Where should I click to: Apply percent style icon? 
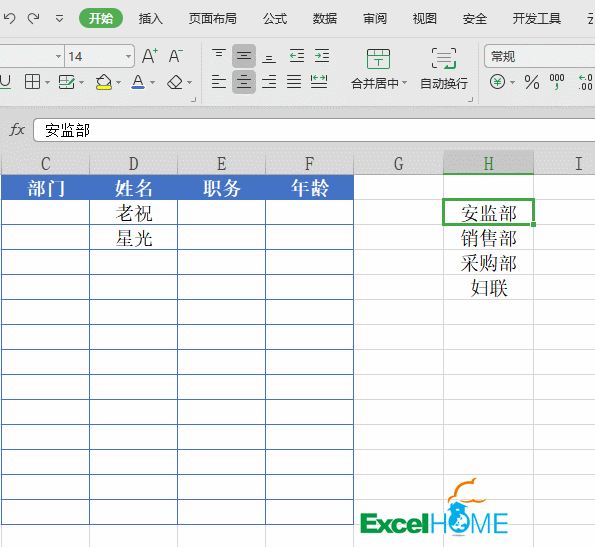[532, 82]
